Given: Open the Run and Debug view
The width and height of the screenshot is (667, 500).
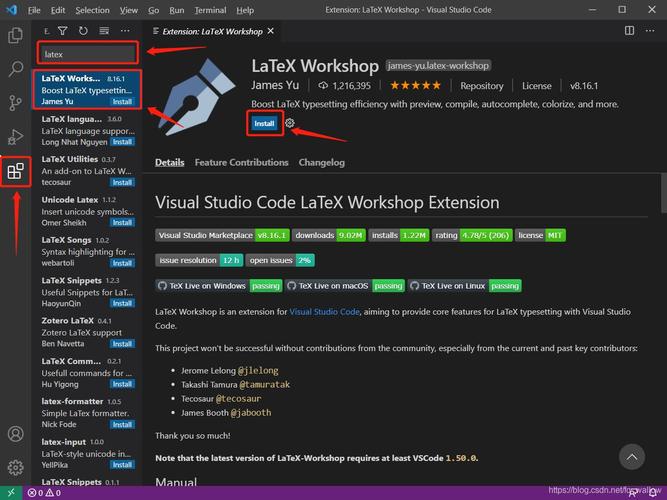Looking at the screenshot, I should 15,136.
